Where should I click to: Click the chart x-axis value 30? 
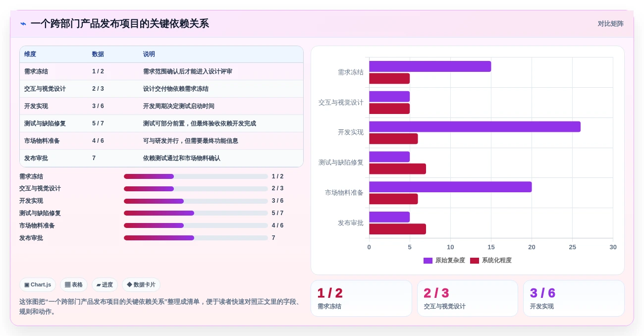point(613,247)
